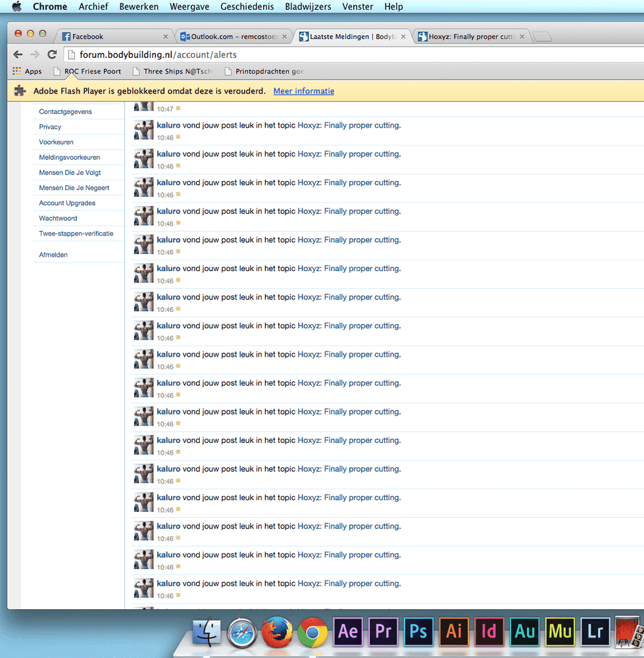Screen dimensions: 644x658
Task: Open Wachtwoord settings in sidebar
Action: [58, 218]
